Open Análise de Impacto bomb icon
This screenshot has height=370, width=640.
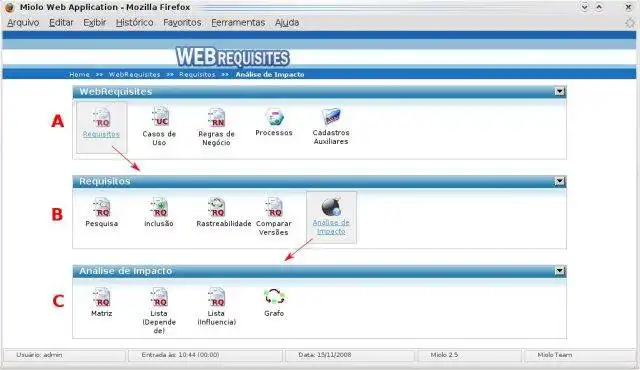pyautogui.click(x=331, y=207)
